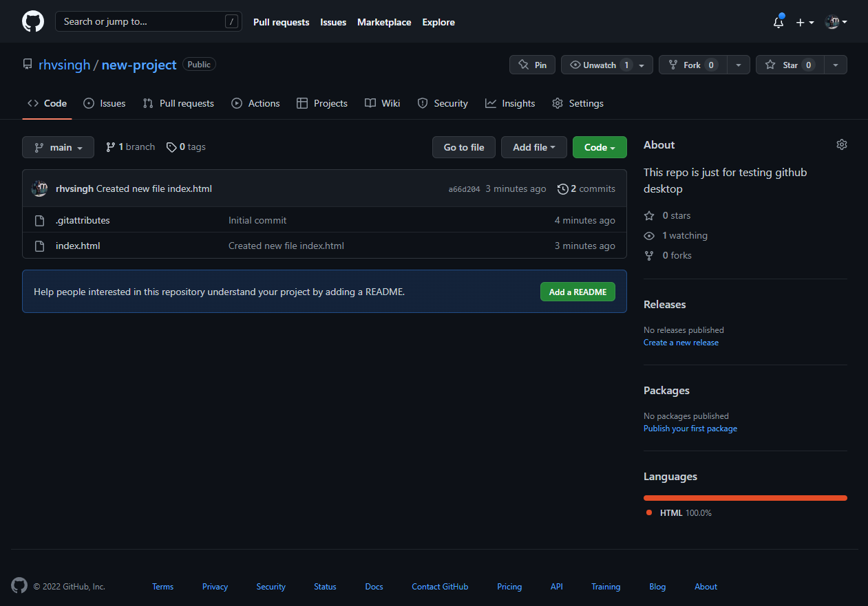Open the plus create-new dropdown
868x606 pixels.
805,22
